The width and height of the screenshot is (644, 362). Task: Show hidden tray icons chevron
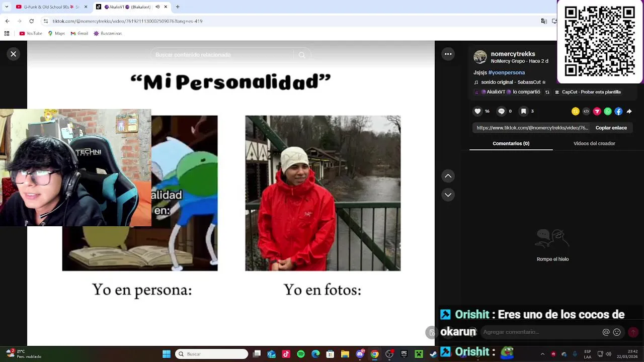(x=542, y=354)
